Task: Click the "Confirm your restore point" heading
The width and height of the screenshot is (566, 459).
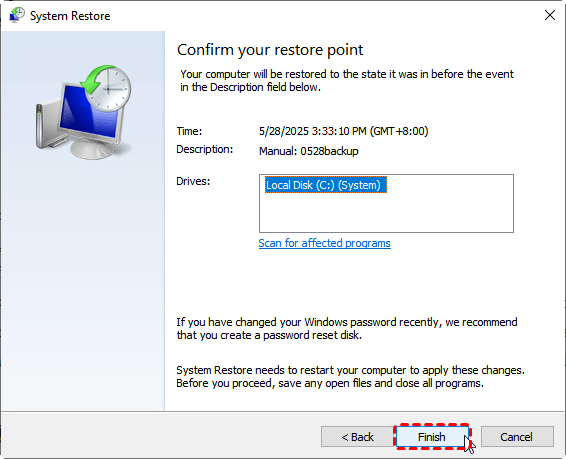Action: point(270,50)
